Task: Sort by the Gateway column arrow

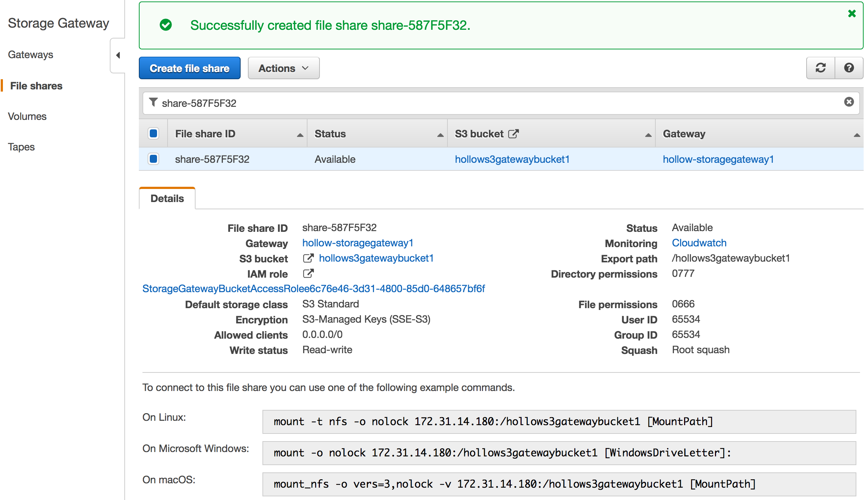Action: [857, 135]
